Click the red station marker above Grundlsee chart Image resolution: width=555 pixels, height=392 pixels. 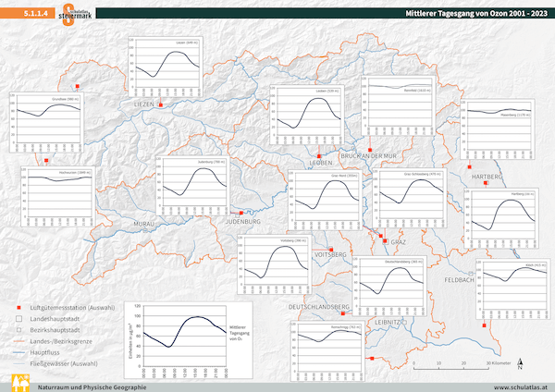[x=78, y=86]
